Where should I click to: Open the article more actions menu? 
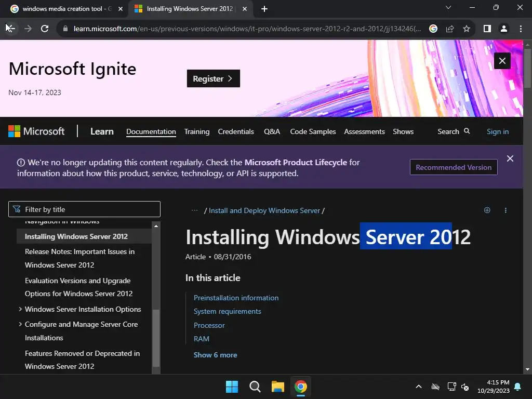pyautogui.click(x=506, y=210)
